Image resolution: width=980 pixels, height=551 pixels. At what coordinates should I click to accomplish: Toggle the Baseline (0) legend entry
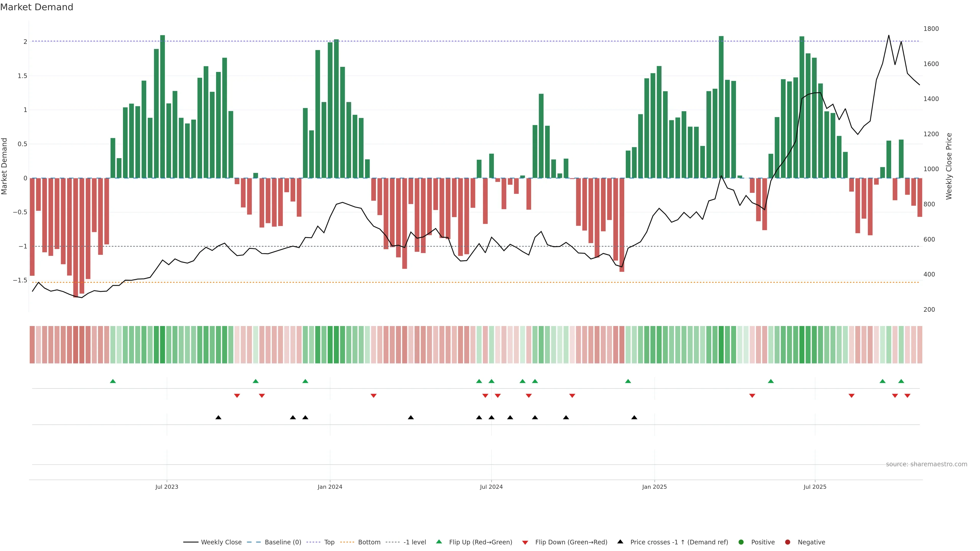click(x=283, y=542)
